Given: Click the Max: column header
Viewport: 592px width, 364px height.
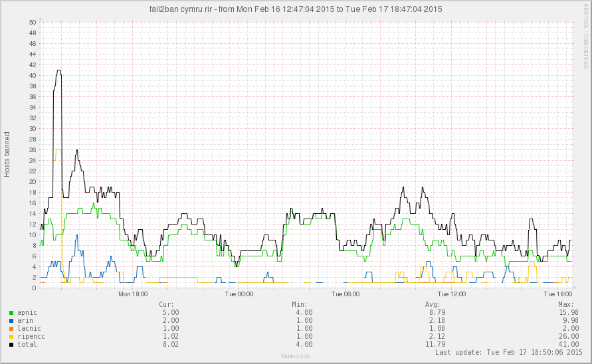Looking at the screenshot, I should coord(565,304).
